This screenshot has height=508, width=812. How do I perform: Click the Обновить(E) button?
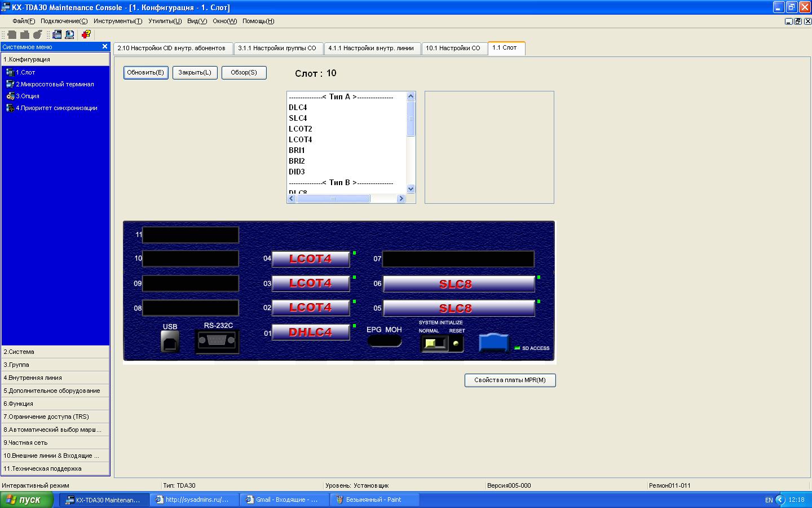pyautogui.click(x=145, y=73)
